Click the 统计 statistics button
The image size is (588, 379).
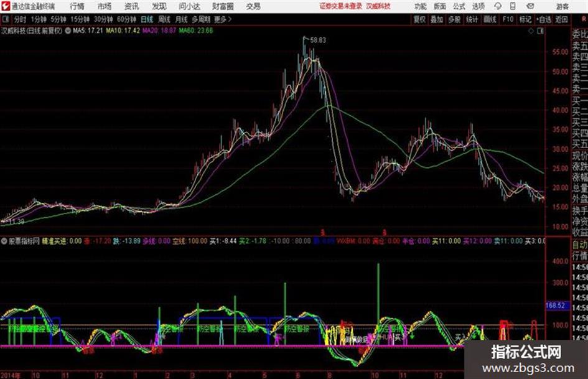point(472,19)
